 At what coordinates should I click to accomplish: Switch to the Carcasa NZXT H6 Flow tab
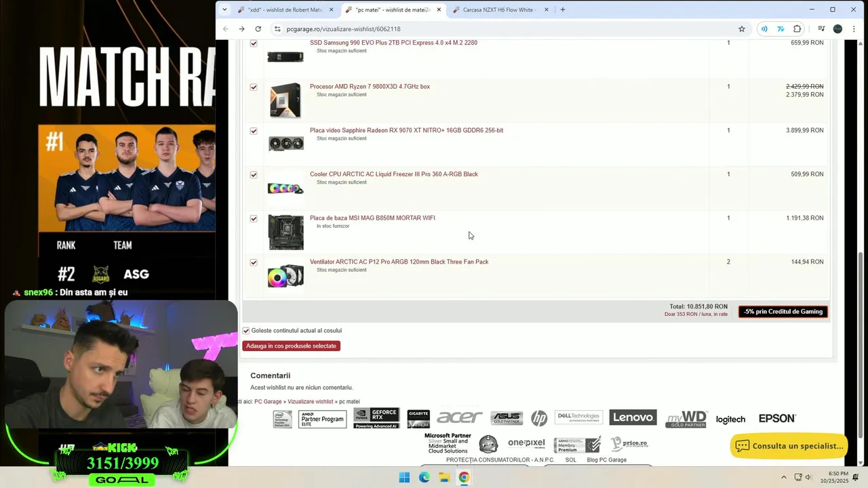[x=499, y=10]
